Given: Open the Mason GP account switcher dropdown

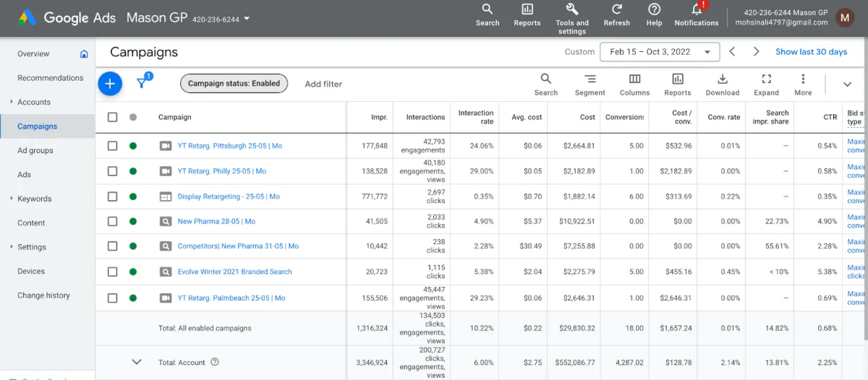Looking at the screenshot, I should [x=247, y=19].
